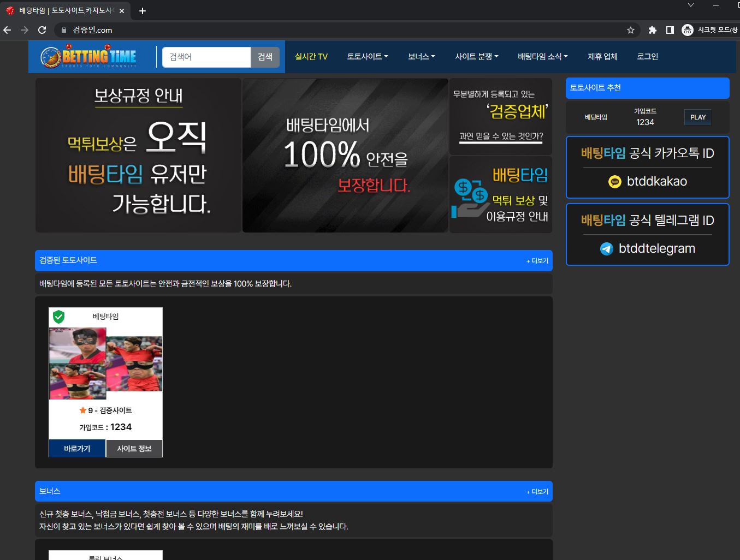Screen dimensions: 740x560
Task: Click the 바로가기 button on the site card
Action: [77, 449]
